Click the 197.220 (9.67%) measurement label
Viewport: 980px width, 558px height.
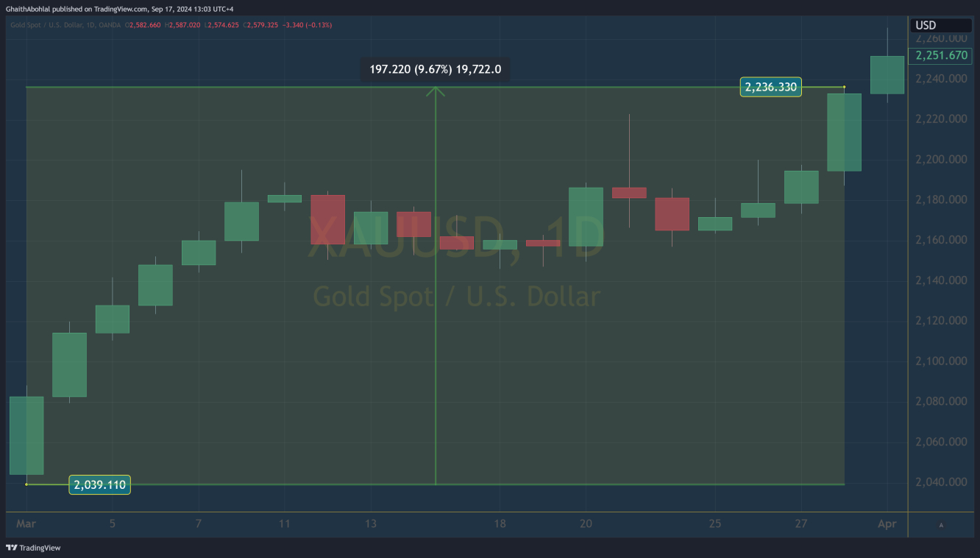[x=436, y=69]
